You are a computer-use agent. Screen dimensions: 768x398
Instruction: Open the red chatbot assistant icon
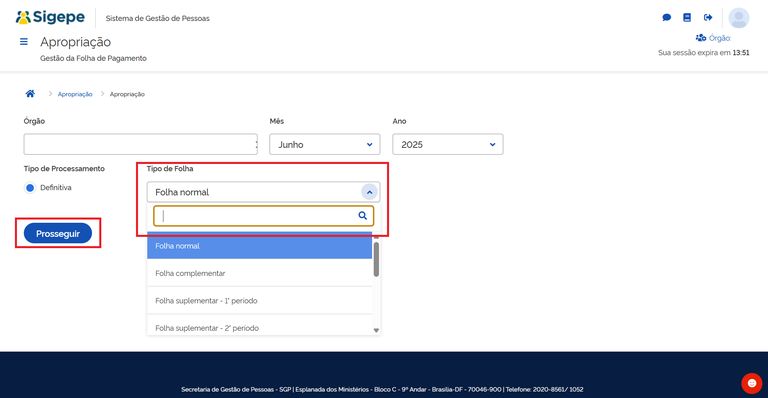coord(752,383)
